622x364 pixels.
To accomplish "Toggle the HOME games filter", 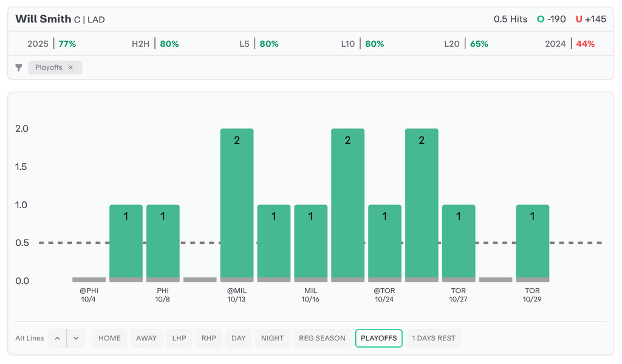I will 109,338.
